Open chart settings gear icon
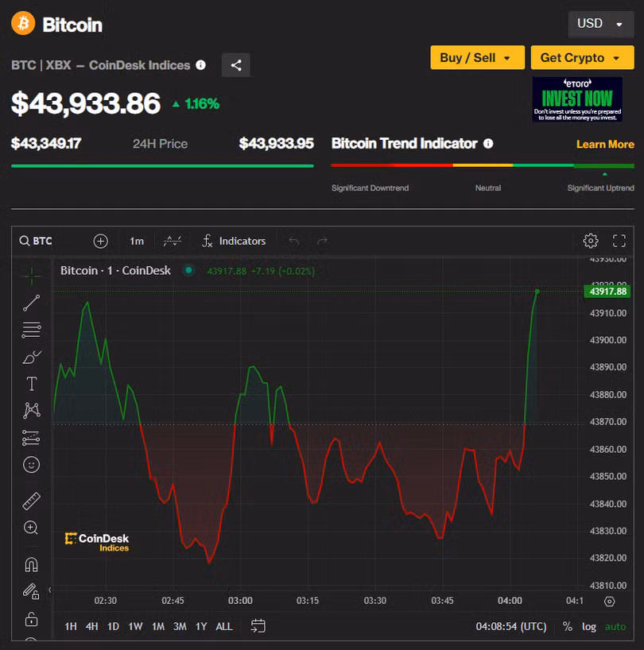 coord(590,241)
